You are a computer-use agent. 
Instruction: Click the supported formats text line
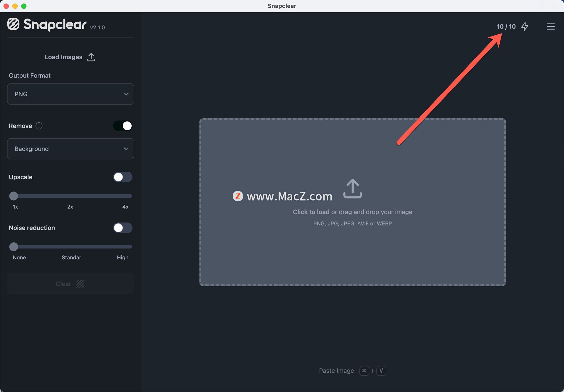[352, 223]
